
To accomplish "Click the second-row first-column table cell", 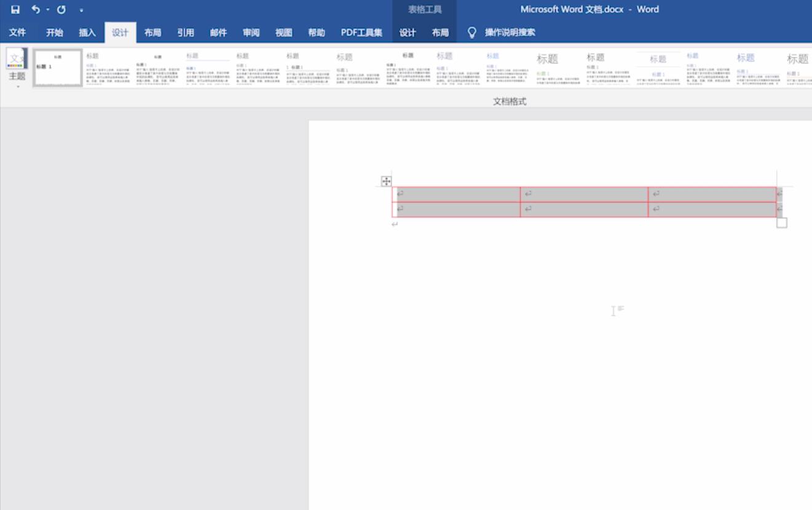I will [456, 210].
